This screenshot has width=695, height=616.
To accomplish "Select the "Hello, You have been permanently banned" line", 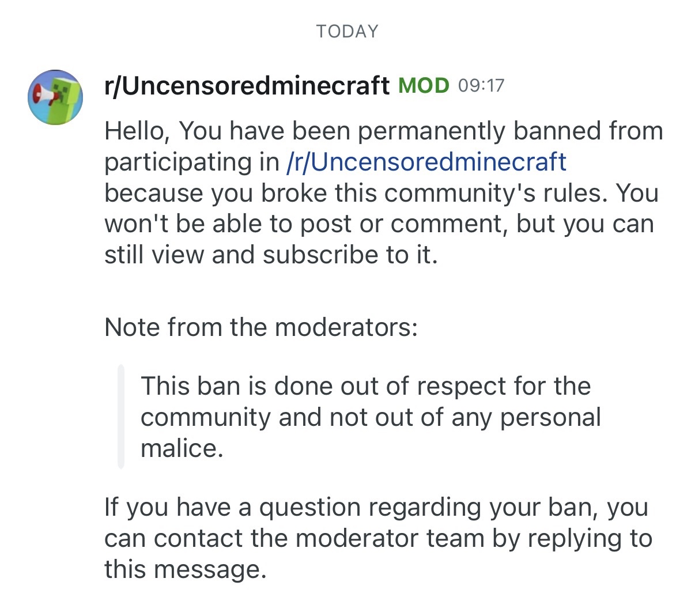I will click(x=383, y=131).
